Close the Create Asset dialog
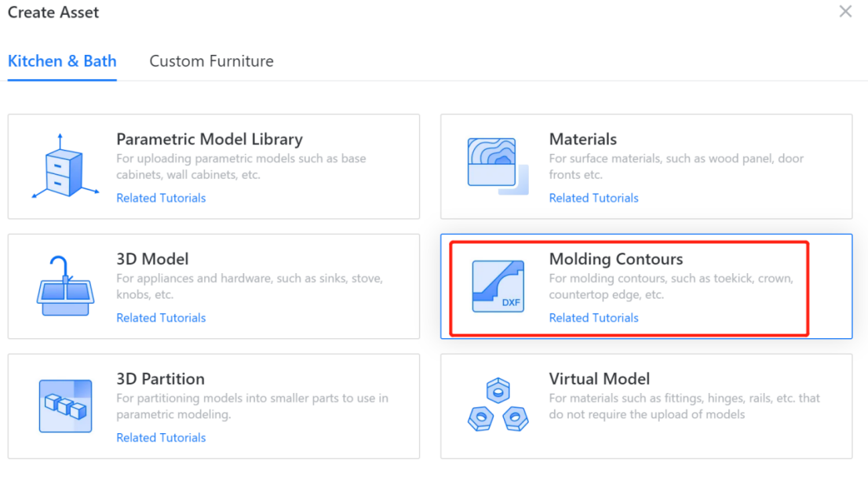The width and height of the screenshot is (868, 488). click(845, 12)
